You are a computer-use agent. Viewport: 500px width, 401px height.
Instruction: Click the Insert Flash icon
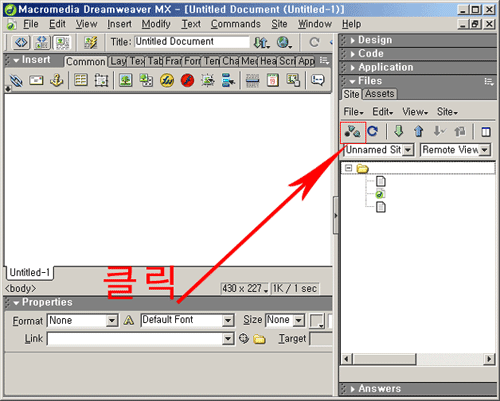click(x=187, y=80)
